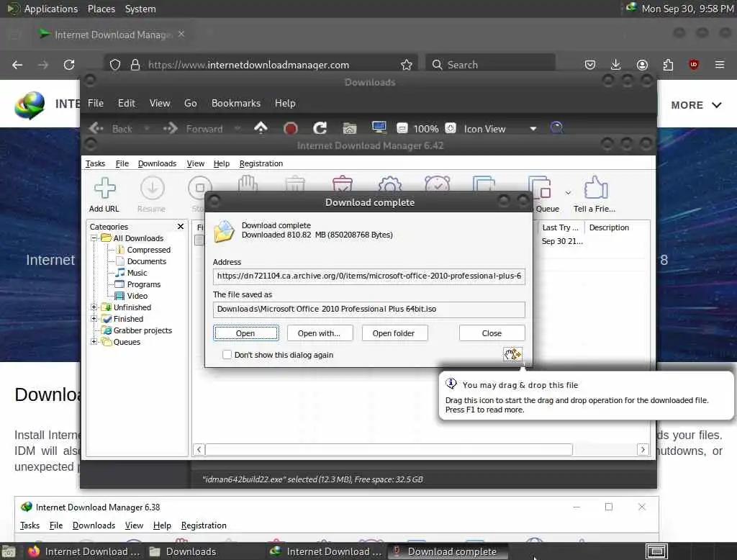The image size is (737, 560).
Task: Click the tracking protection shield icon
Action: pos(115,65)
